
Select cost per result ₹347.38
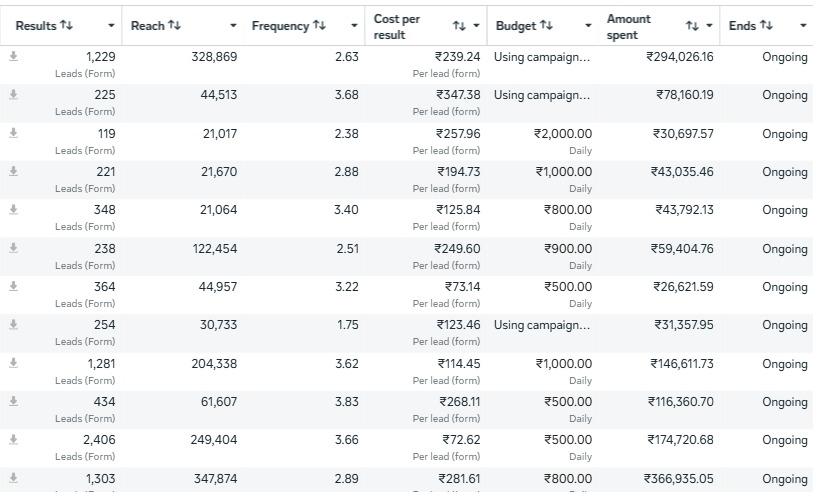coord(458,95)
